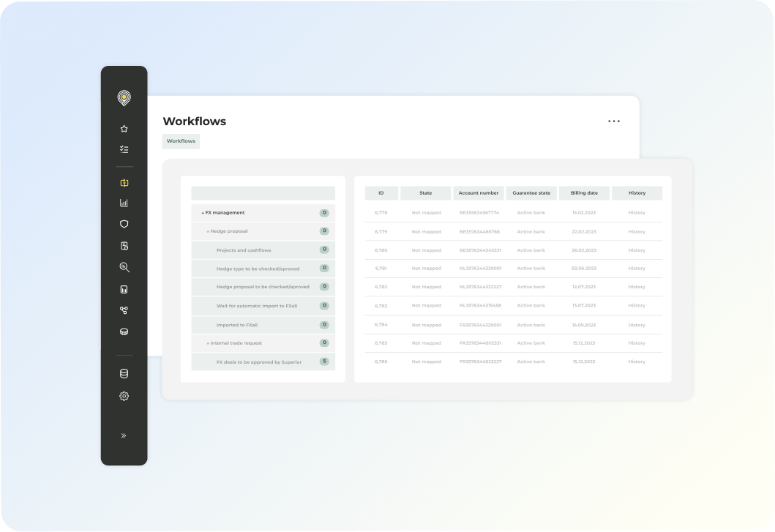
Task: Click account number BE355634567774
Action: [479, 213]
